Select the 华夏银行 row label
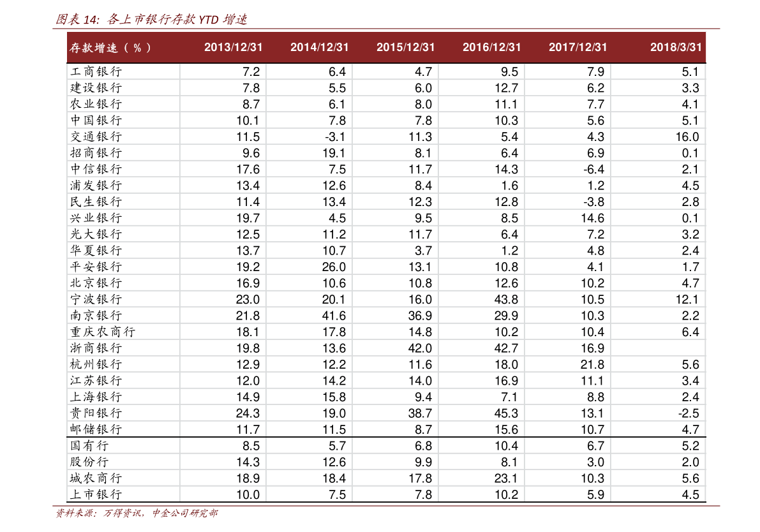The height and width of the screenshot is (532, 760). click(x=96, y=251)
